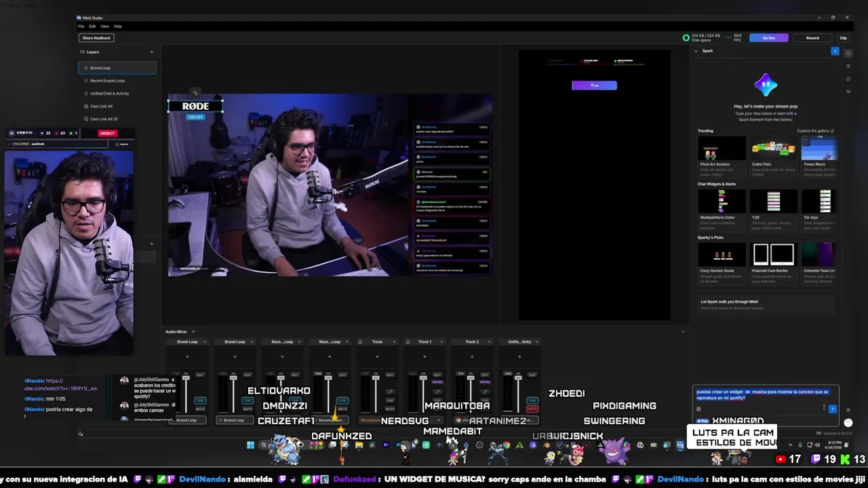
Task: Select the Cam Link 4K layer
Action: (x=117, y=106)
